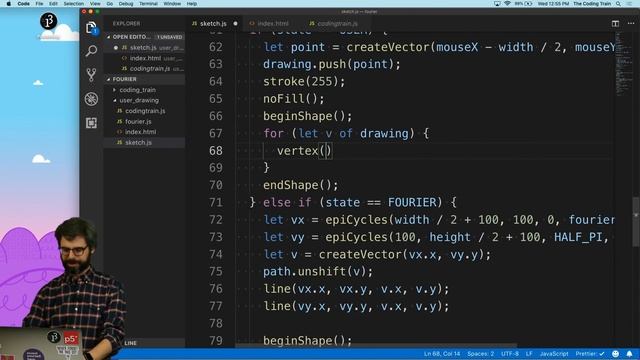Open index.html in user_drawing folder
640x360 pixels.
tap(144, 132)
